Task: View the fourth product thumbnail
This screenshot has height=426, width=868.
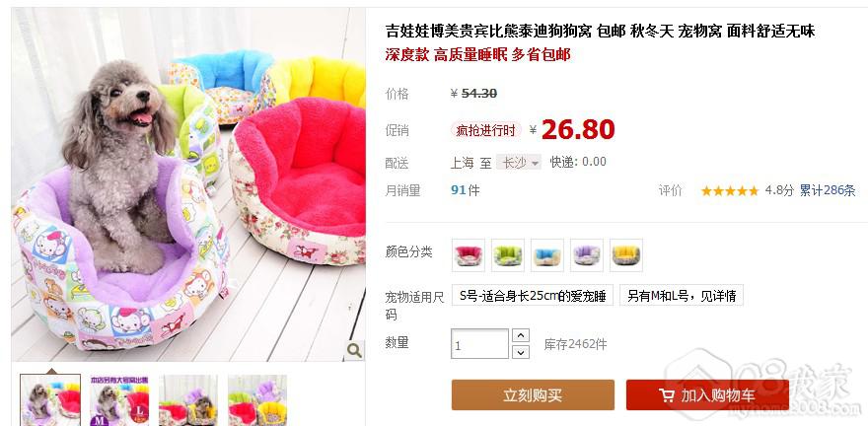Action: coord(257,400)
